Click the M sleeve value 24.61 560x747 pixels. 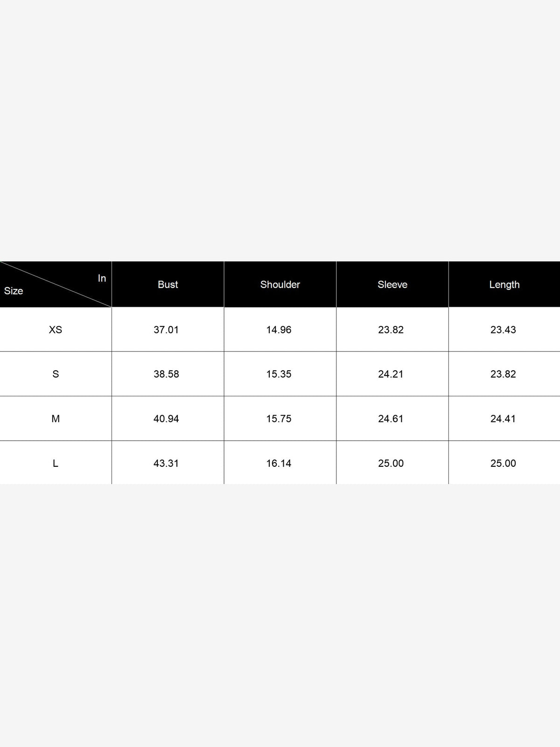tap(391, 419)
